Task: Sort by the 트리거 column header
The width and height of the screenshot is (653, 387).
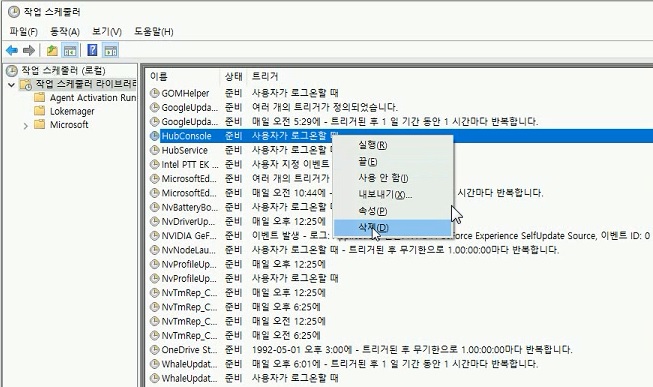Action: [x=265, y=76]
